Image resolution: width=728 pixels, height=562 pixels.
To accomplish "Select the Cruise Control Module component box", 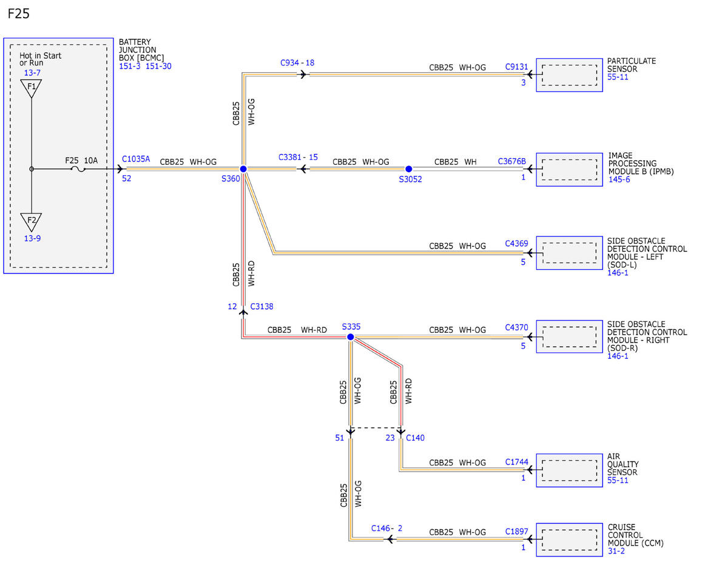I will (x=569, y=540).
